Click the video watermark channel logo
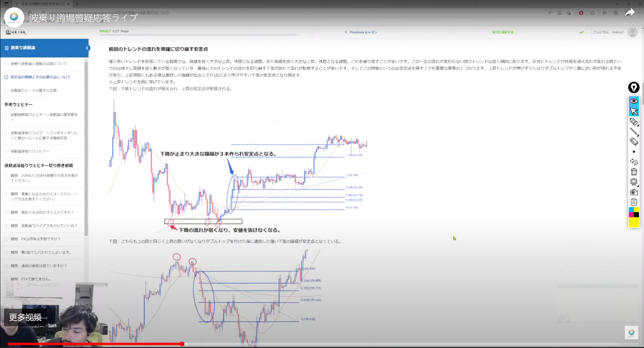 pyautogui.click(x=632, y=333)
